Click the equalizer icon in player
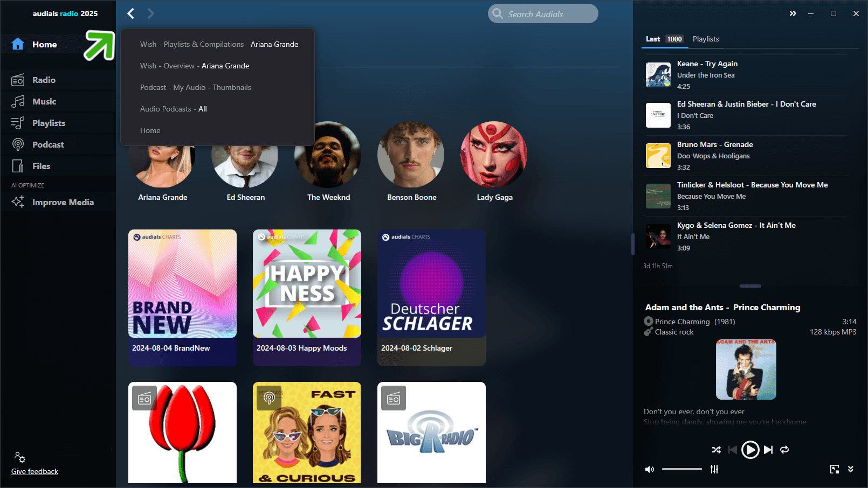 (x=714, y=469)
